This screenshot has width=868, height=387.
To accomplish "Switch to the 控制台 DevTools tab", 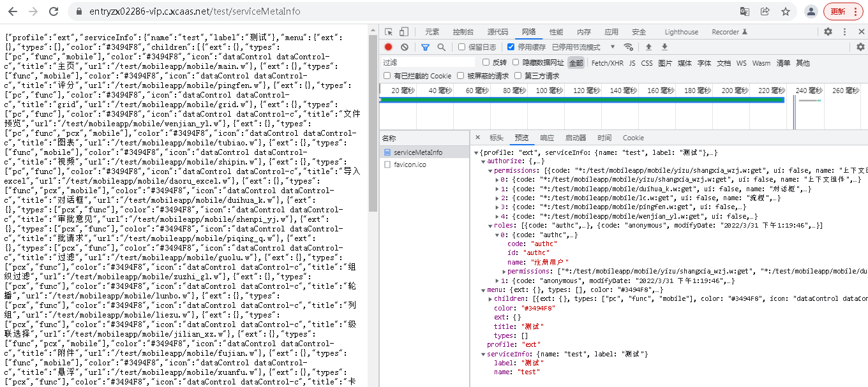I will (463, 32).
